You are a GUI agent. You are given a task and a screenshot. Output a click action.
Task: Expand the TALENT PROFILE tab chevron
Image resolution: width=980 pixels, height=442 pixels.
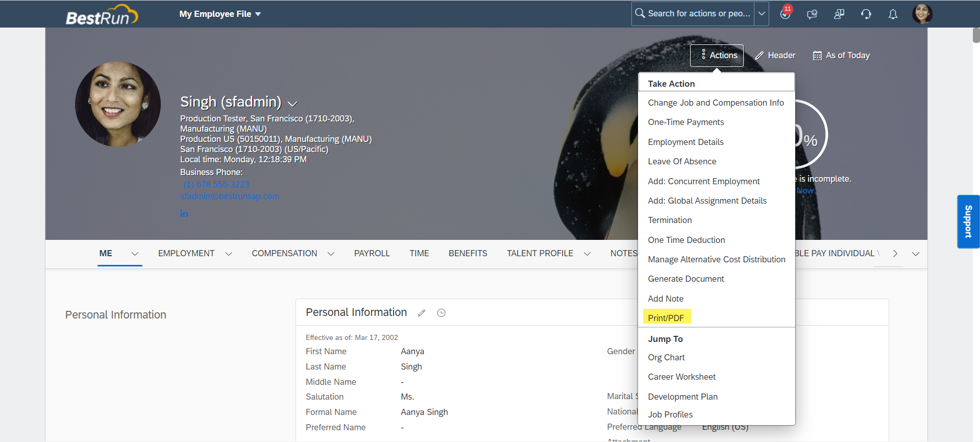(587, 254)
